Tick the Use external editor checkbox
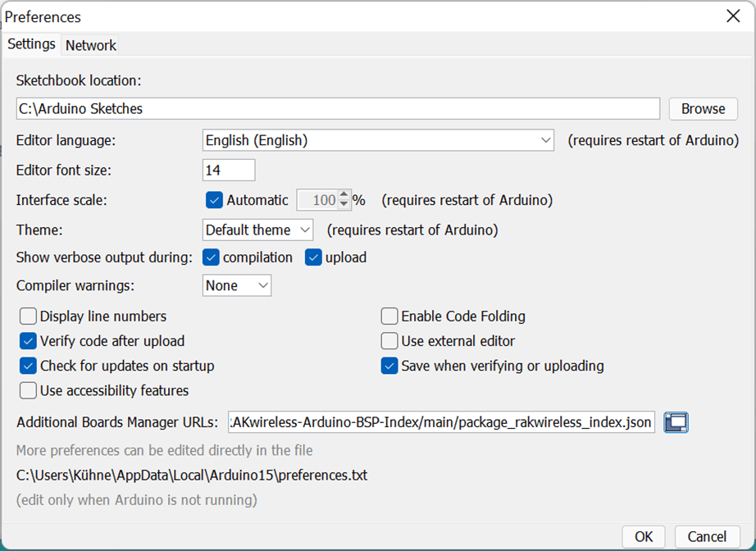This screenshot has width=756, height=551. (x=389, y=341)
